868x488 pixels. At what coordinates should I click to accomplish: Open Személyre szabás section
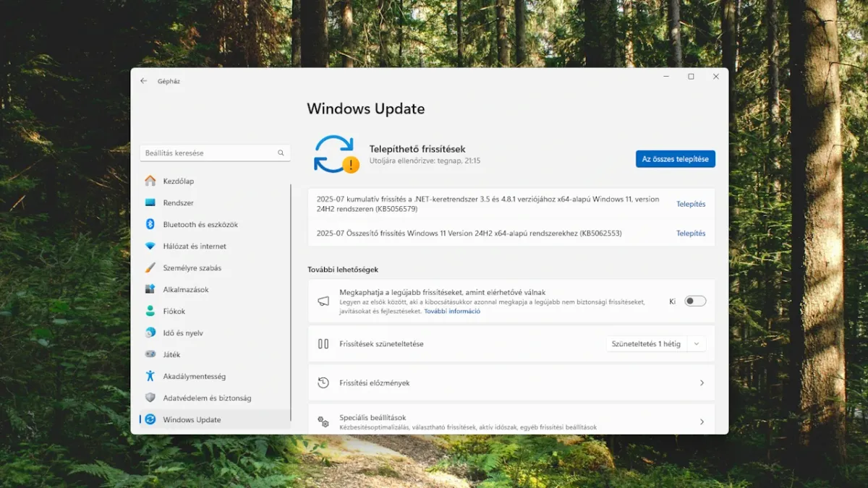214,267
